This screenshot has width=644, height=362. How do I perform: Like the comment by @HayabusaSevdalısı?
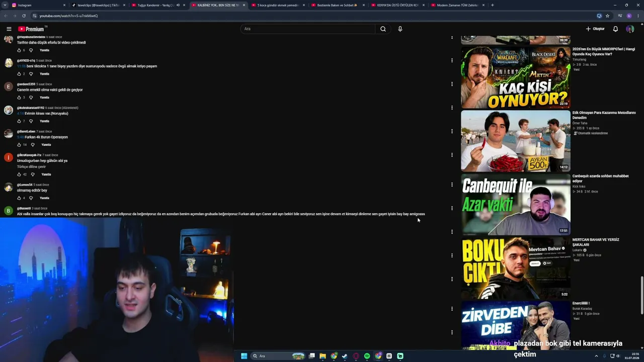pyautogui.click(x=19, y=50)
